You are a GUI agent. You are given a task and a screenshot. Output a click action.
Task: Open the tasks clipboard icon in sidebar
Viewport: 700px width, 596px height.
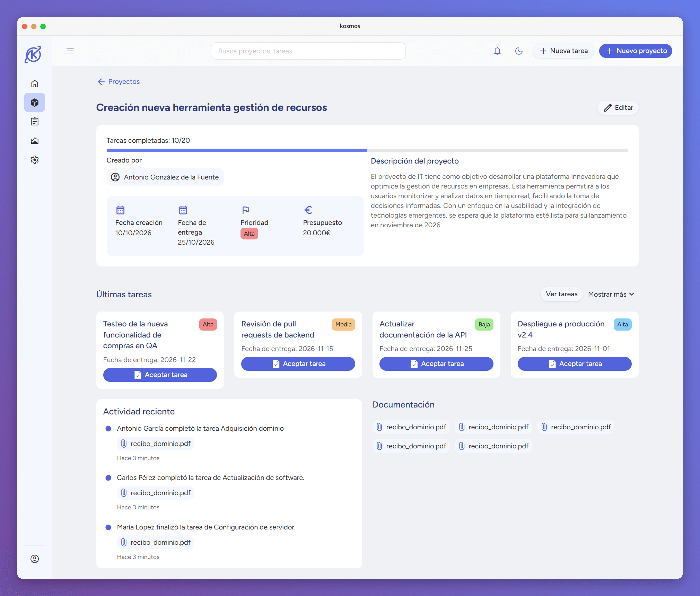coord(35,122)
